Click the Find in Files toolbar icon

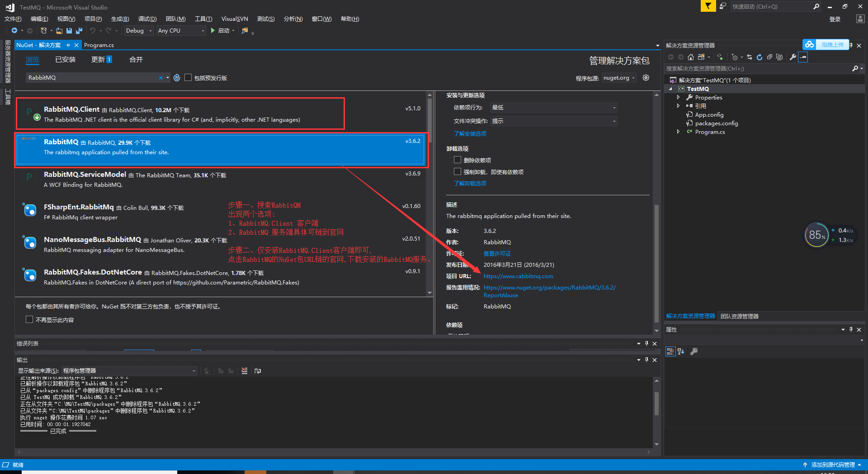[x=245, y=31]
